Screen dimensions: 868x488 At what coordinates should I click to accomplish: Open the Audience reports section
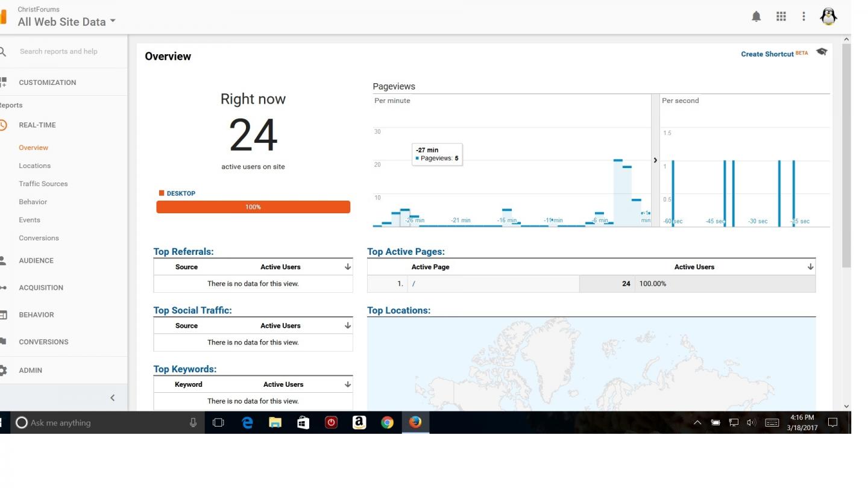tap(36, 261)
